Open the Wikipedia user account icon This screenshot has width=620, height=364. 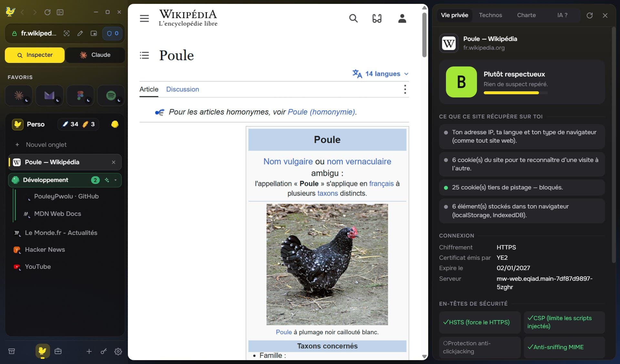(402, 18)
